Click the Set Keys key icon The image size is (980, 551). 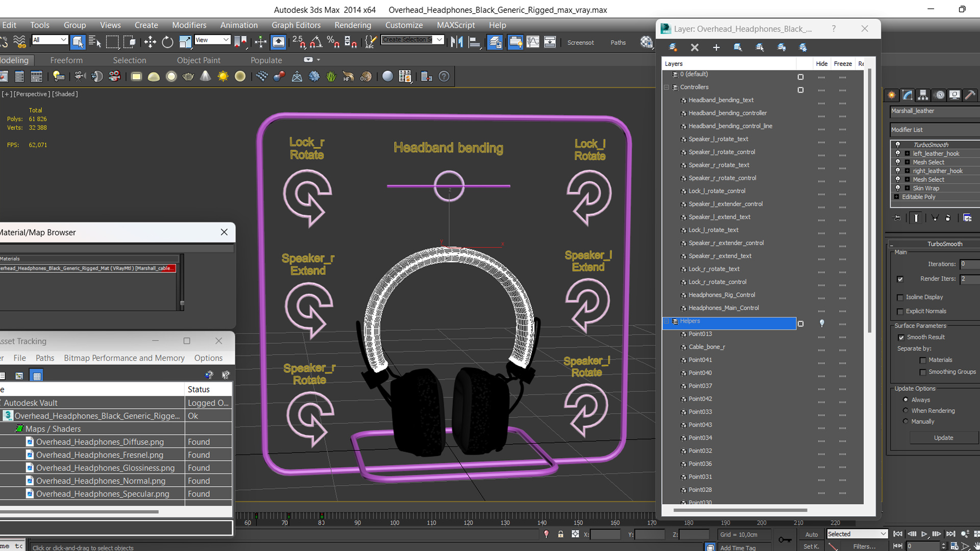(785, 540)
